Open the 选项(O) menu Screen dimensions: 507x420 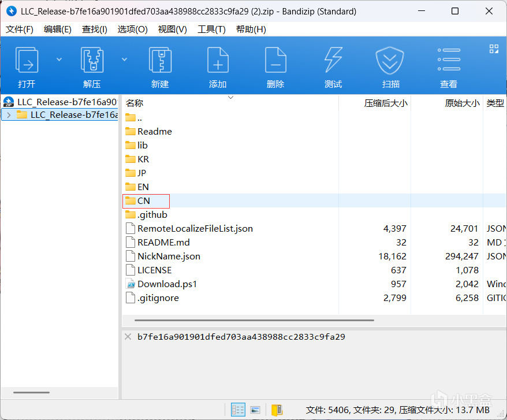point(133,29)
